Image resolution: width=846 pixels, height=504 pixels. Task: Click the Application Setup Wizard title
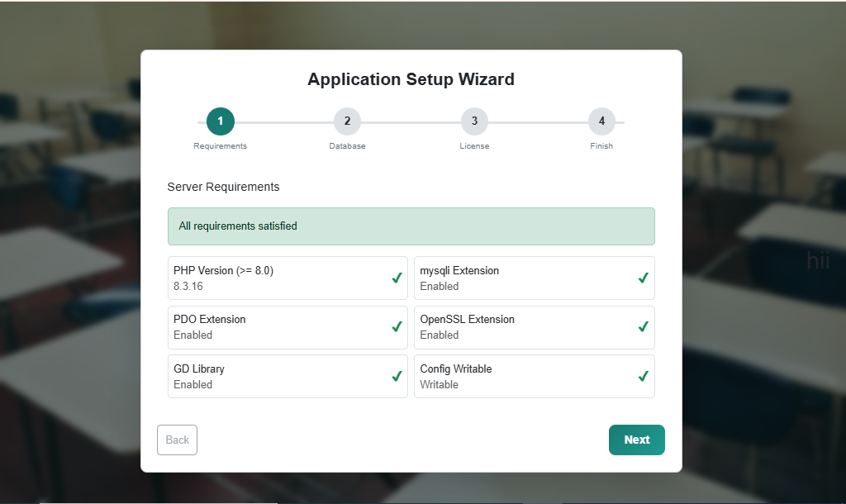(x=411, y=79)
